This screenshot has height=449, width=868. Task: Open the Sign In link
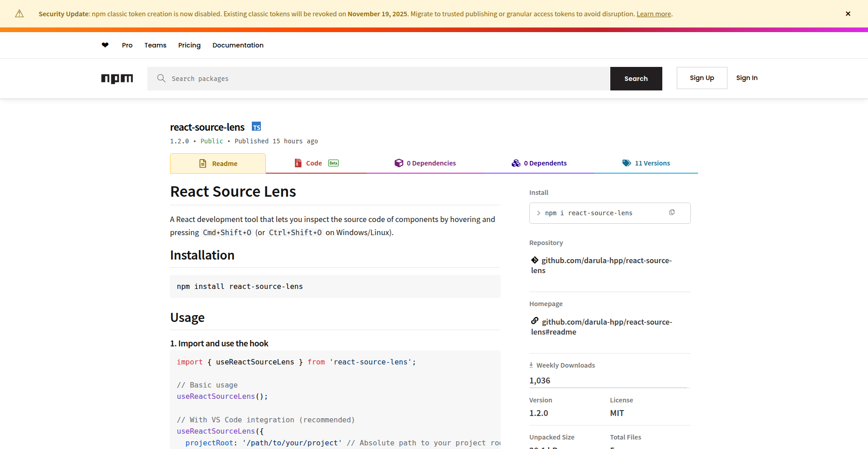coord(746,78)
